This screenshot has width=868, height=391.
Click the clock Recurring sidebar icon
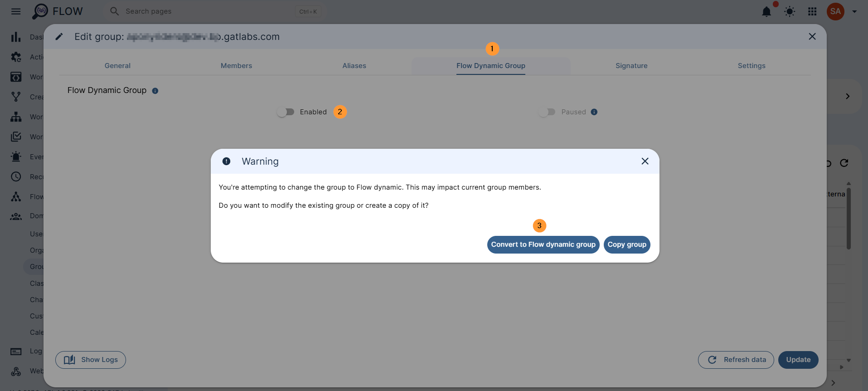(x=16, y=176)
